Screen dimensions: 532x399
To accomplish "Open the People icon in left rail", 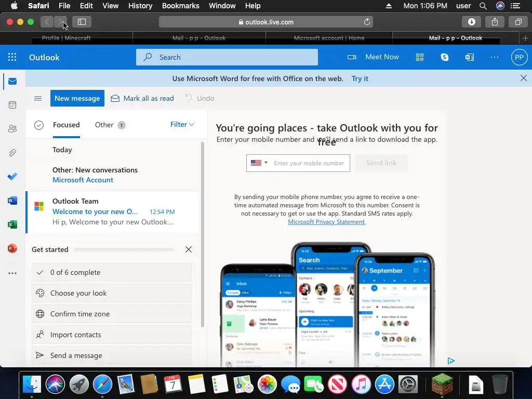I will [12, 129].
